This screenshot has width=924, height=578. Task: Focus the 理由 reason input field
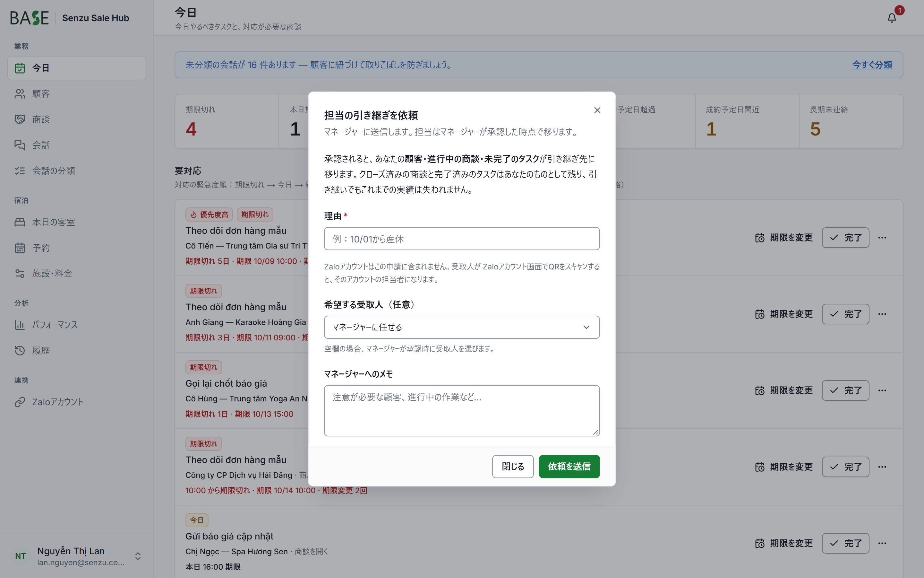tap(462, 239)
